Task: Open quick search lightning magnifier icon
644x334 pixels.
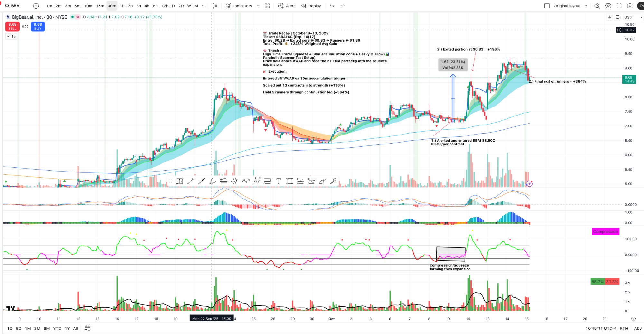Action: [x=597, y=6]
